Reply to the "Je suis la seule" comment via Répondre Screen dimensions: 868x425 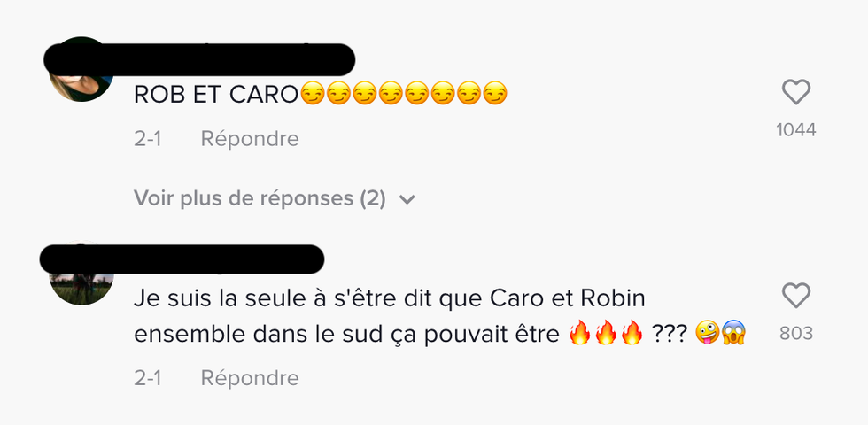[x=250, y=378]
